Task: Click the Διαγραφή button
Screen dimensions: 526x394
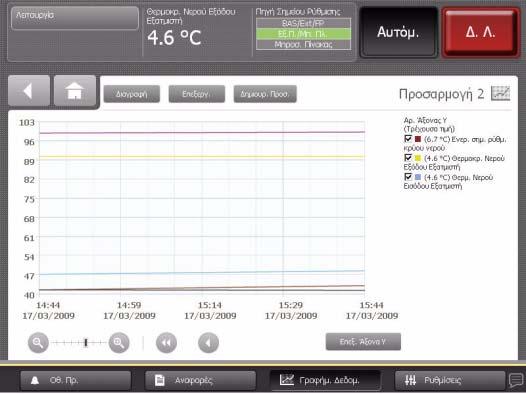Action: click(132, 94)
